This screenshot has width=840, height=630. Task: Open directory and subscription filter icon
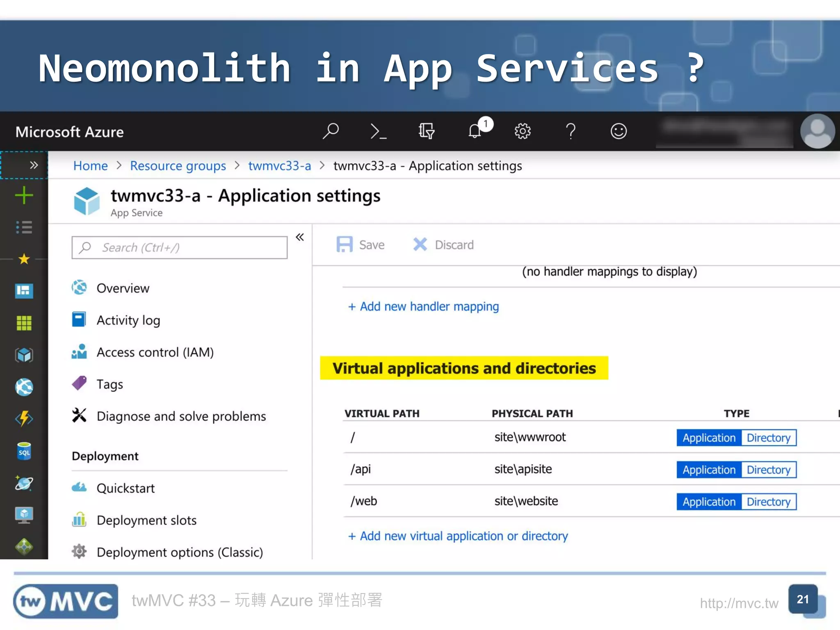(x=426, y=131)
